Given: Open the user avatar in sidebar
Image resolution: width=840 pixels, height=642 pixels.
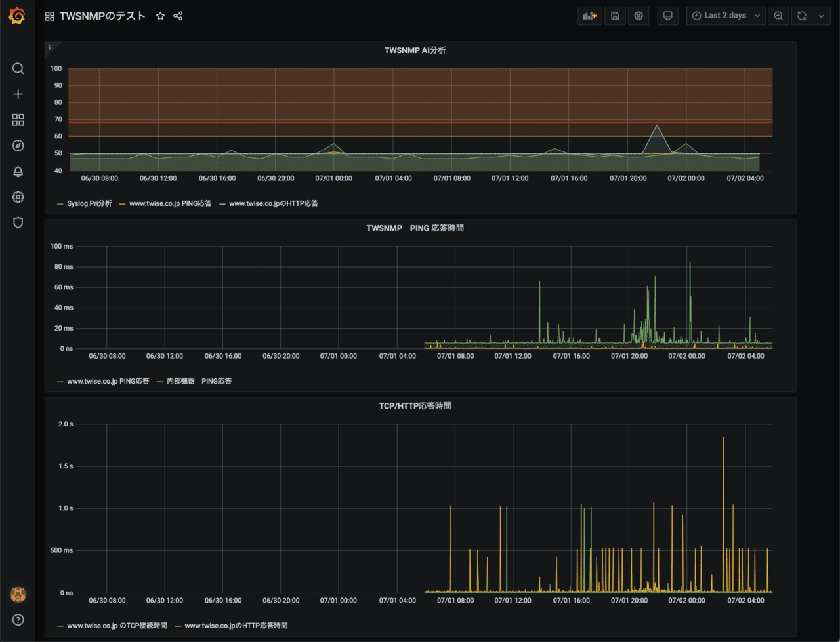Looking at the screenshot, I should 18,595.
